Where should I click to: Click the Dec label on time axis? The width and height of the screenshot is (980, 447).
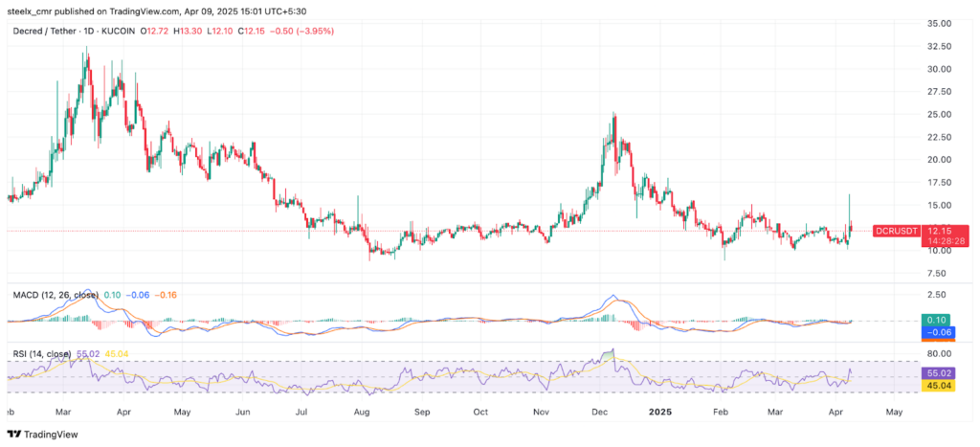pyautogui.click(x=600, y=413)
